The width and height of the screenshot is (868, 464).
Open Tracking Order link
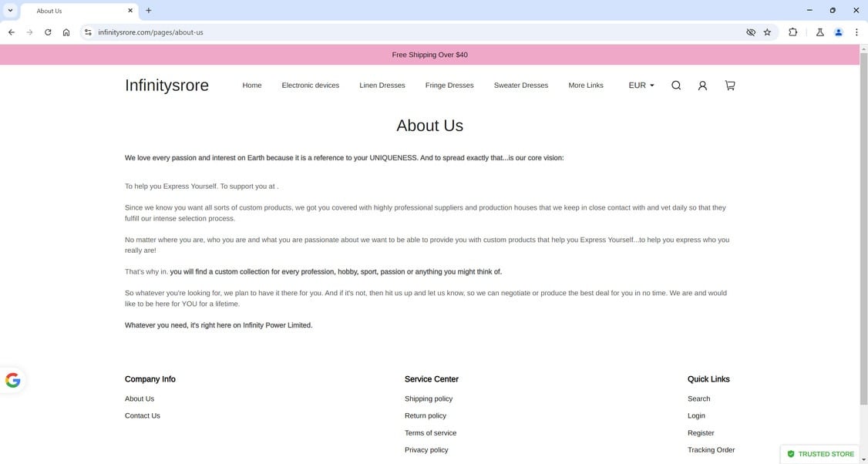point(712,450)
